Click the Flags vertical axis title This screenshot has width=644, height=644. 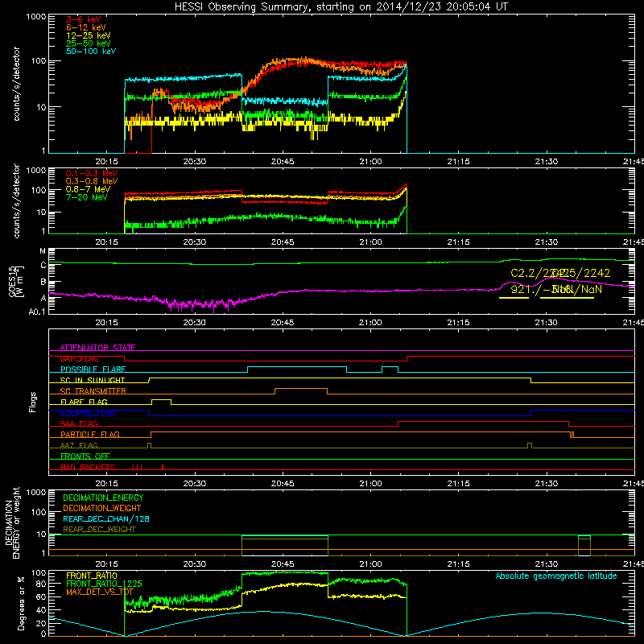33,402
